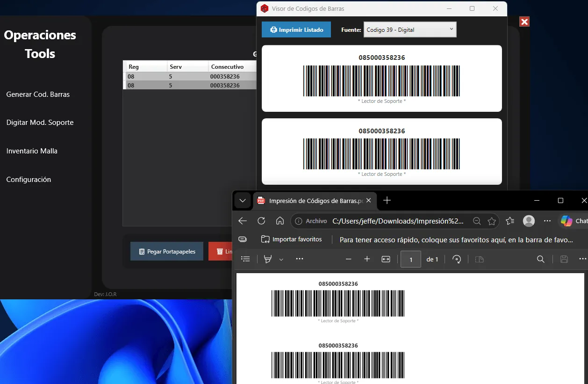Select the PDF highlighter tool
Viewport: 588px width, 384px height.
point(268,259)
